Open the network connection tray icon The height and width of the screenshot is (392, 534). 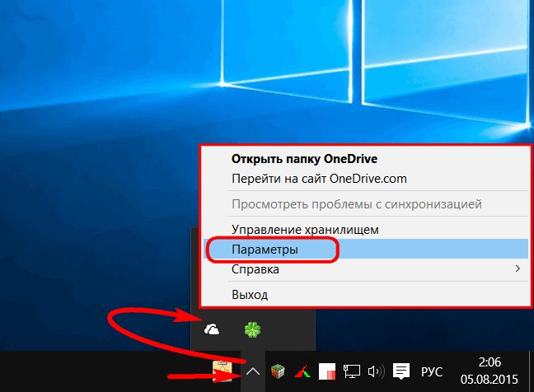coord(352,371)
